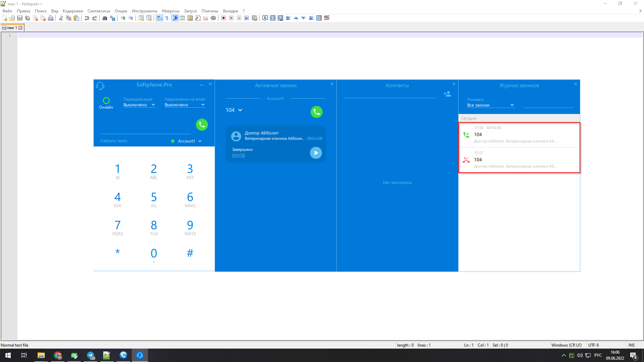Start macro recording with red record icon
The height and width of the screenshot is (362, 644).
223,18
